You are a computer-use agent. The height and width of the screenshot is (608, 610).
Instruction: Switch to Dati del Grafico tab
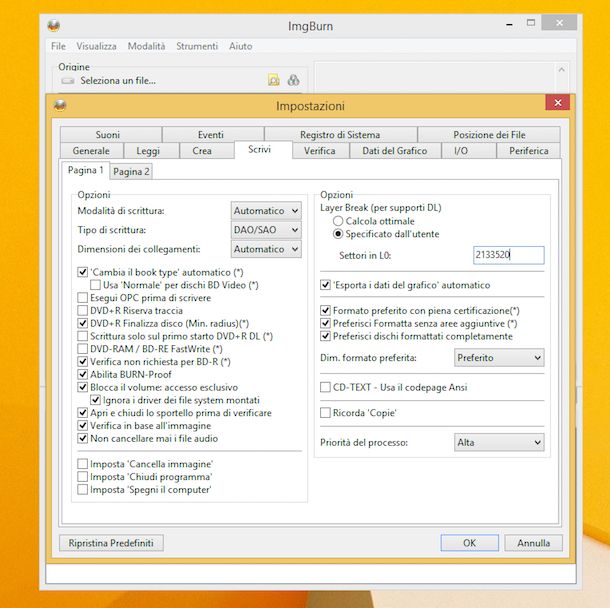[x=396, y=151]
